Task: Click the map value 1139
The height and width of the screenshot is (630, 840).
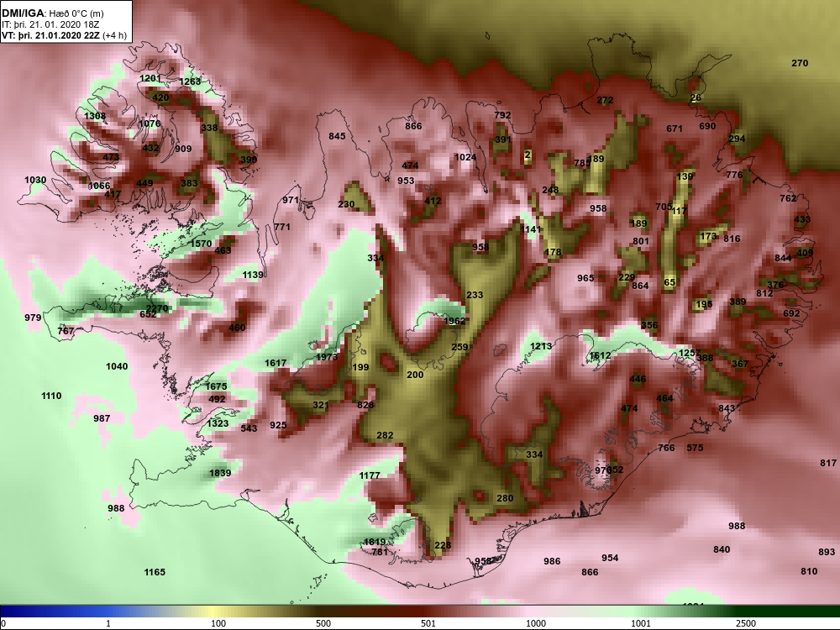Action: [x=253, y=275]
